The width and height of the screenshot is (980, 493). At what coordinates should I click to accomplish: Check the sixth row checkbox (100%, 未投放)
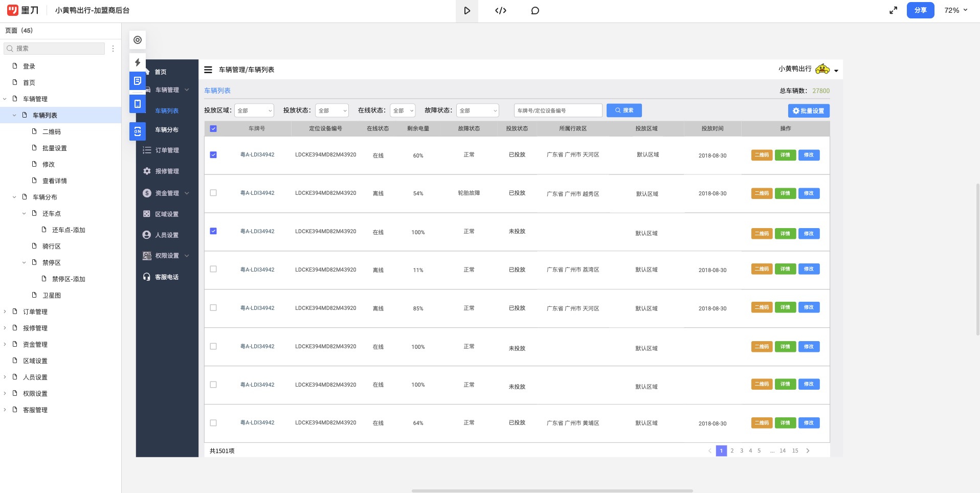point(213,346)
